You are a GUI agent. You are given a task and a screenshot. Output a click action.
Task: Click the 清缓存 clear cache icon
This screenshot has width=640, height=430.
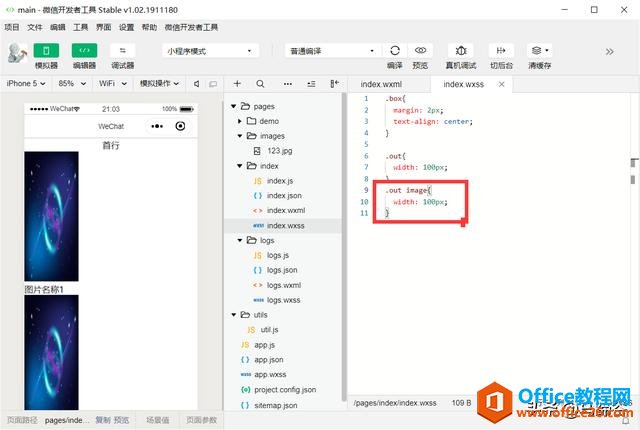[x=537, y=50]
